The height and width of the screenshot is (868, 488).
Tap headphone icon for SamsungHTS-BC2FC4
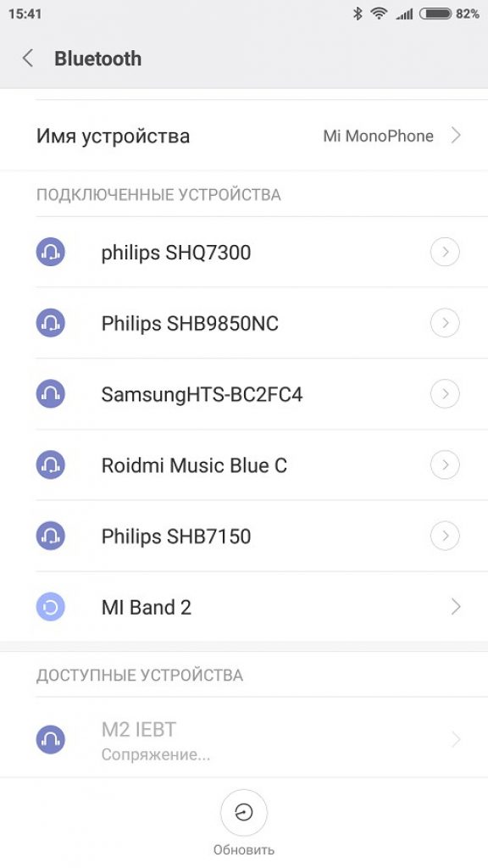(50, 394)
